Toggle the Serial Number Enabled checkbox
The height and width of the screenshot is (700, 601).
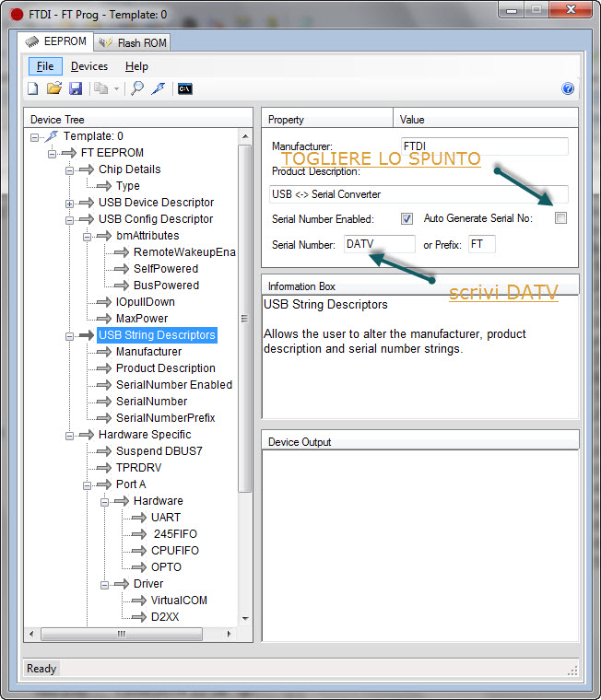407,219
